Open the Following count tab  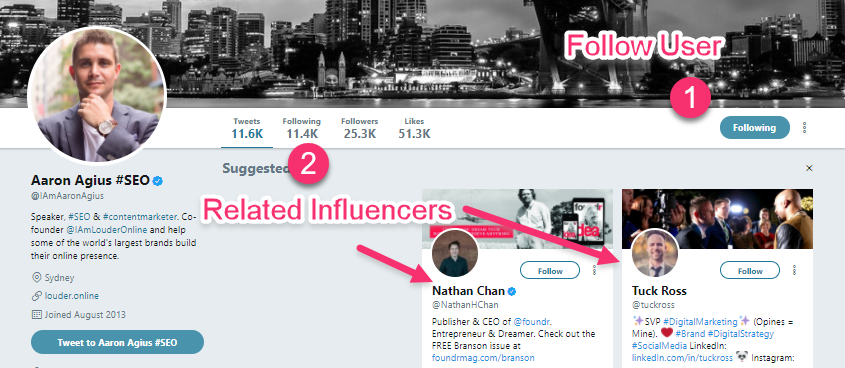coord(301,128)
